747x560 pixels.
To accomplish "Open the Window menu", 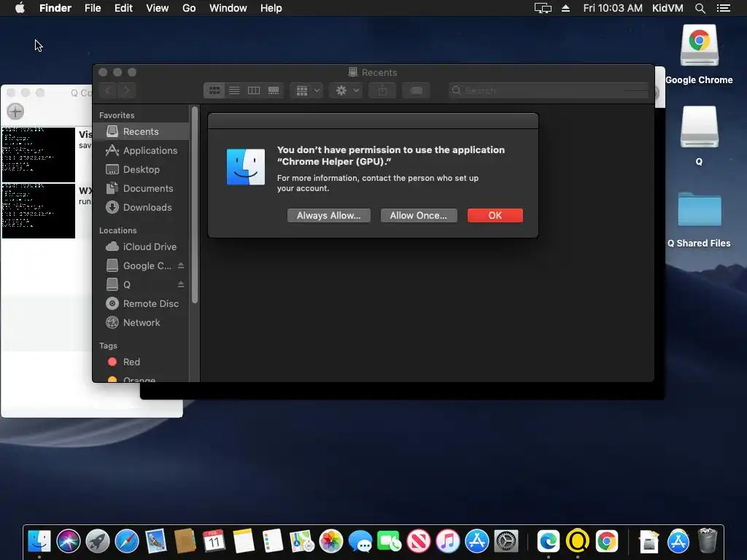I will 228,8.
